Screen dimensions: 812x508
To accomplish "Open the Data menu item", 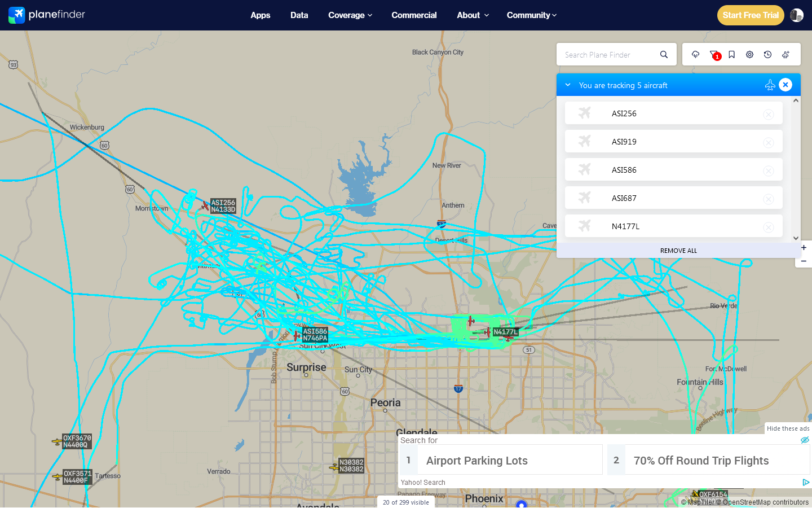I will 299,15.
